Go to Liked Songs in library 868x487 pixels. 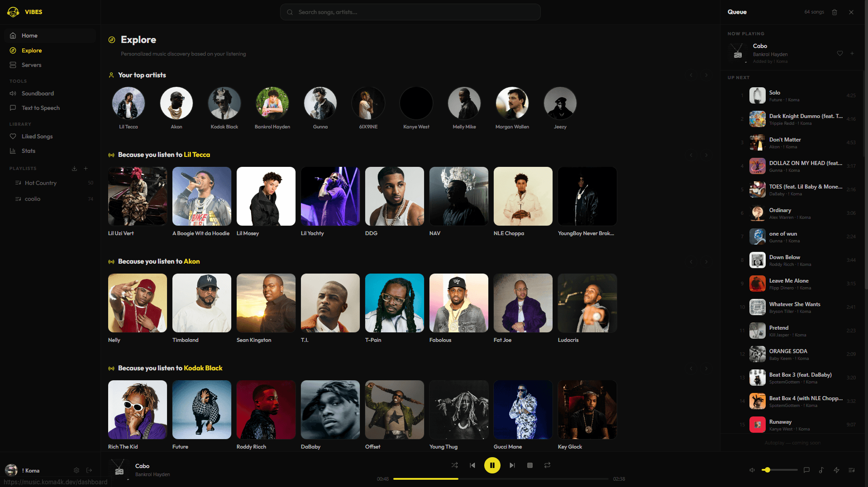pos(37,137)
